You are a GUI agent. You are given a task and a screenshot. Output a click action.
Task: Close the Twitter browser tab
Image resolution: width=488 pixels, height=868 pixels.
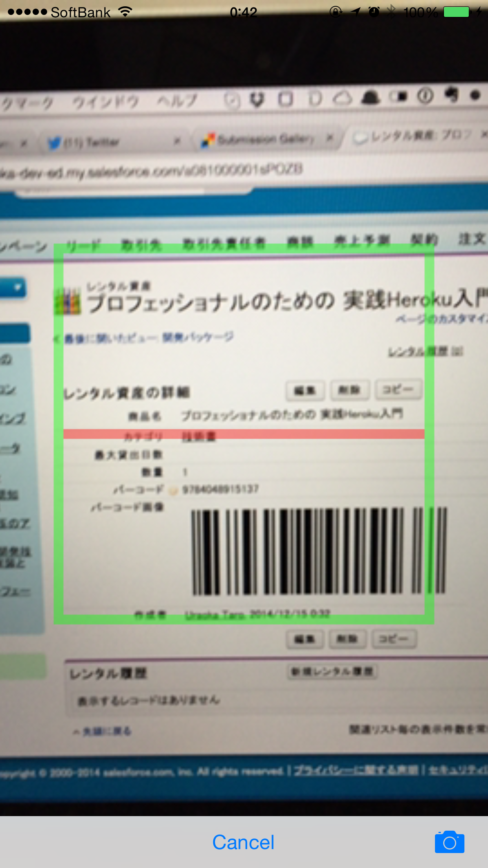[178, 140]
